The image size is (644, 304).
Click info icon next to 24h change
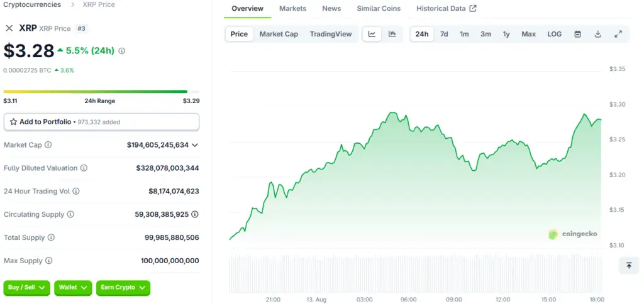(121, 51)
